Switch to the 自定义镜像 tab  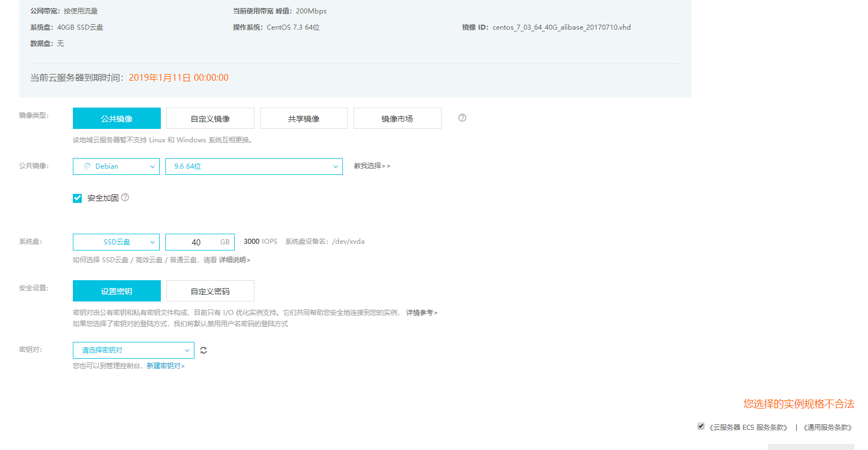coord(210,118)
